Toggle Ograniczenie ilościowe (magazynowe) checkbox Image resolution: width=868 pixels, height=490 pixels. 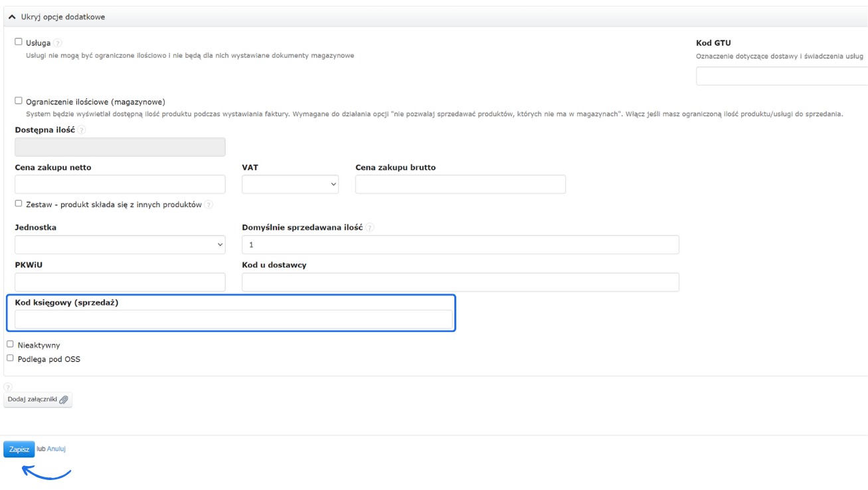19,101
